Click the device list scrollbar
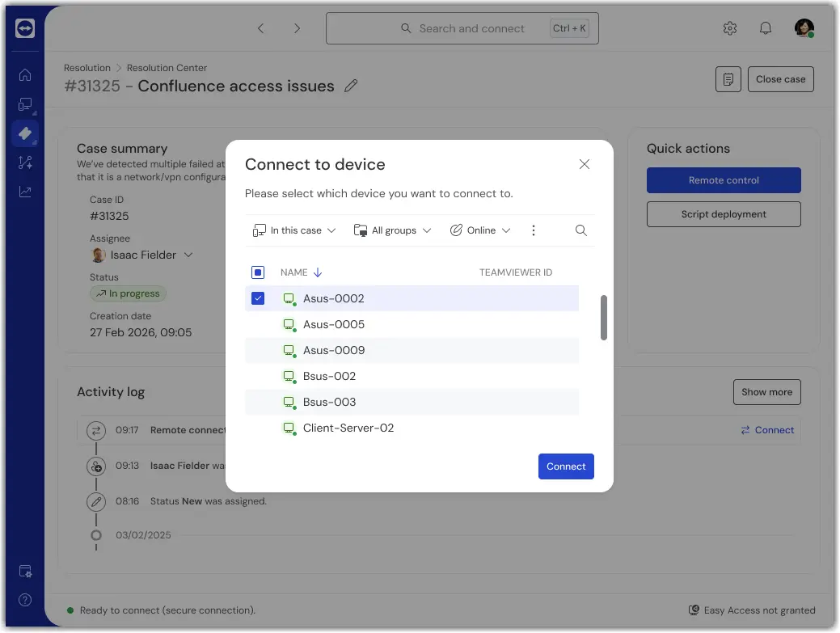The width and height of the screenshot is (840, 633). click(x=604, y=318)
